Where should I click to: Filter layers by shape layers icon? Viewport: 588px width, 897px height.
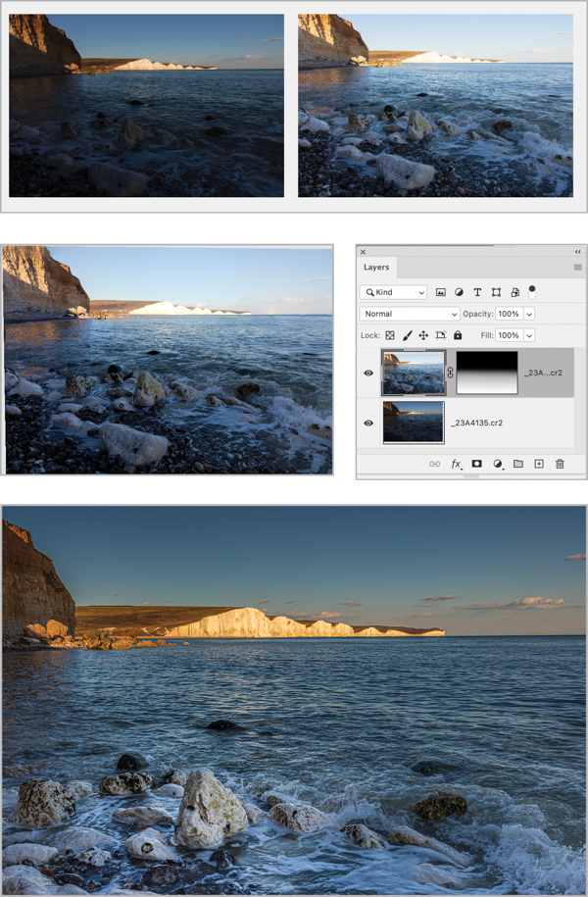(x=496, y=292)
